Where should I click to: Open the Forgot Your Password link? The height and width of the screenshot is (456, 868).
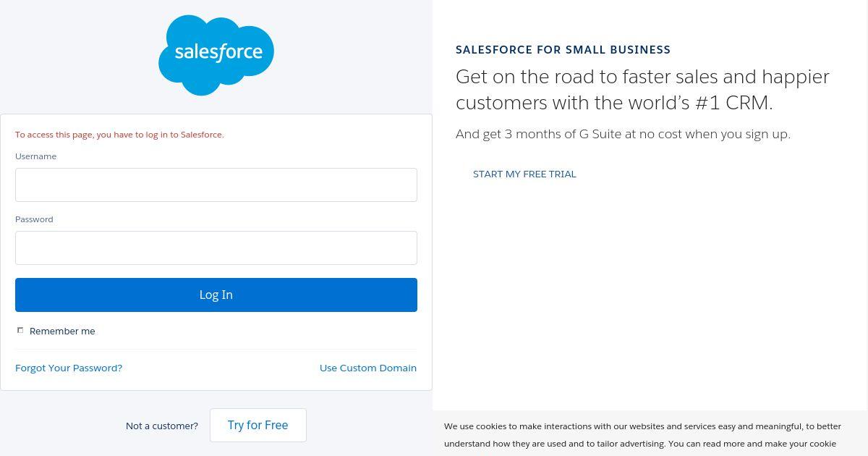click(x=69, y=368)
